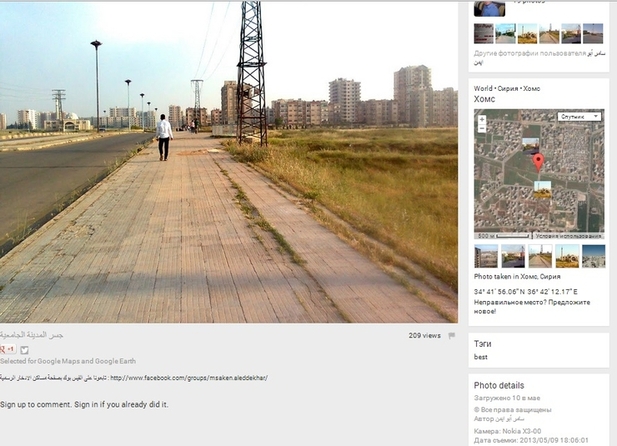The width and height of the screenshot is (617, 446).
Task: Zoom out the map with the minus button
Action: point(482,128)
